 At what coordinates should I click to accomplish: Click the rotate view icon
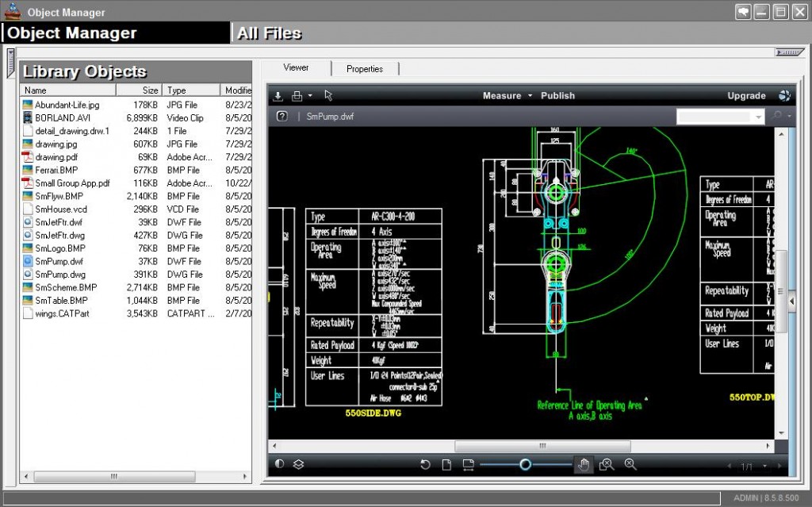[425, 464]
